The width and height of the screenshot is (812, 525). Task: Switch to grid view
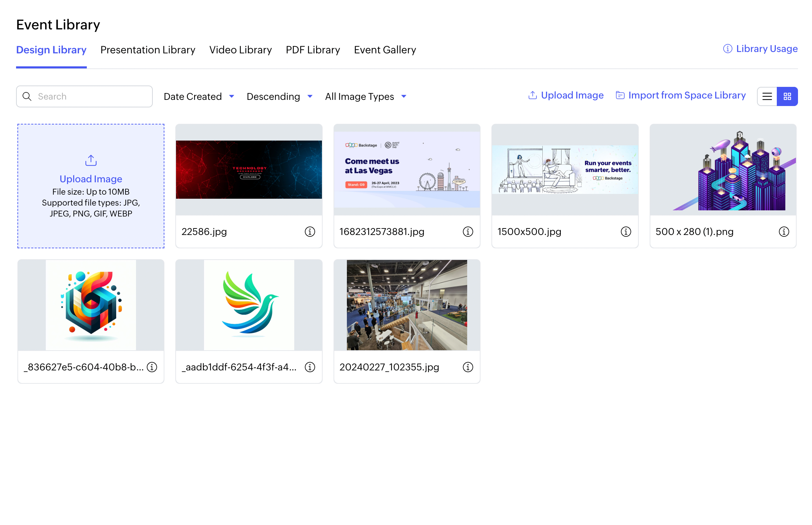point(787,96)
